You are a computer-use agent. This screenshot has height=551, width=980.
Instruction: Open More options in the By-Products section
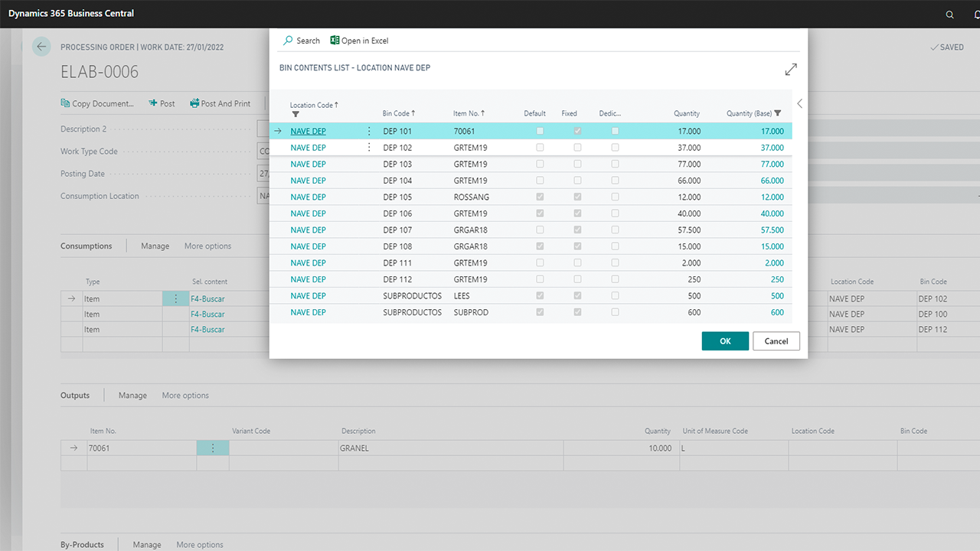[x=200, y=544]
